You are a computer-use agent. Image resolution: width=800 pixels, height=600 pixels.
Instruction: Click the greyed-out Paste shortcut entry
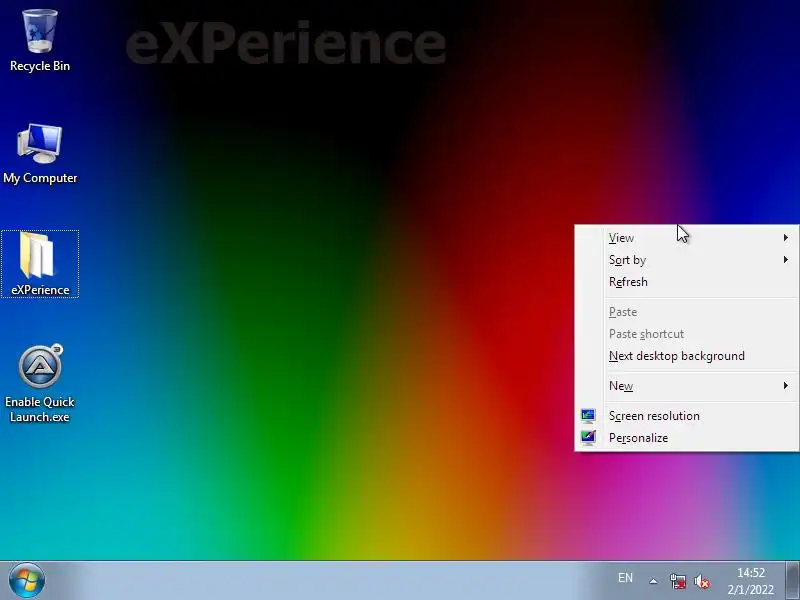(x=687, y=334)
